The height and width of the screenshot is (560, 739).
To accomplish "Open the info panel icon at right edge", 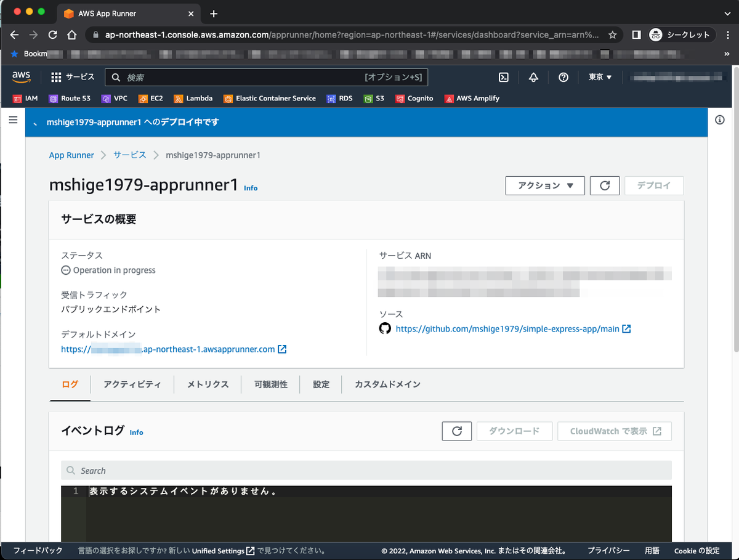I will click(720, 120).
